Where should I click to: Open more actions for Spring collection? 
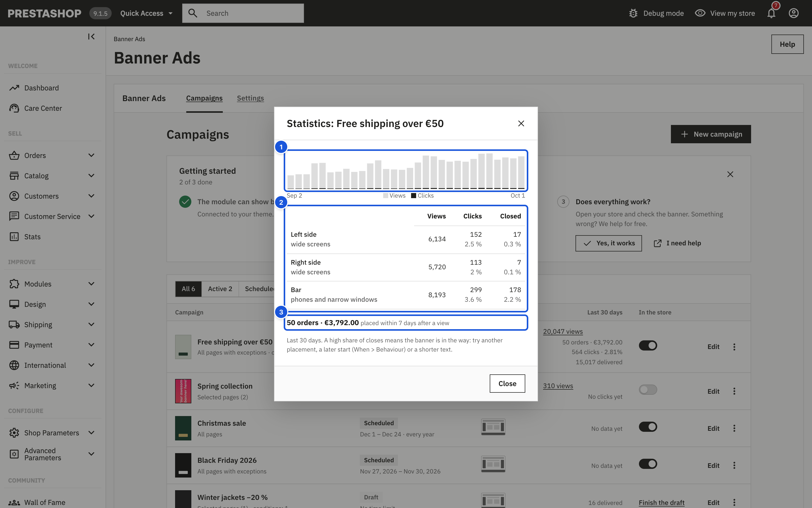[734, 391]
